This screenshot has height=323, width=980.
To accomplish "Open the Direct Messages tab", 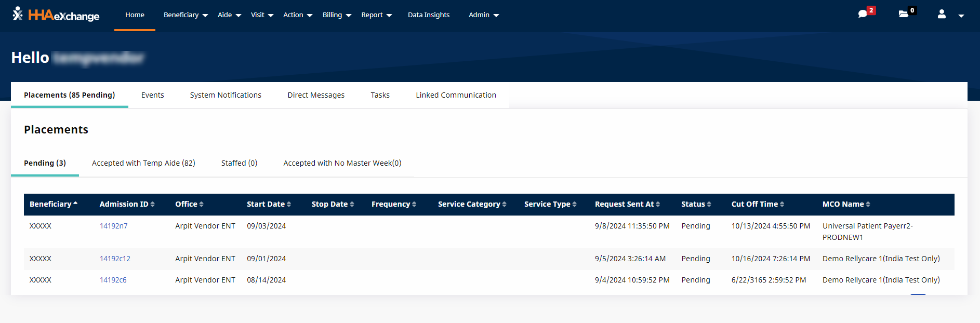I will pyautogui.click(x=316, y=95).
